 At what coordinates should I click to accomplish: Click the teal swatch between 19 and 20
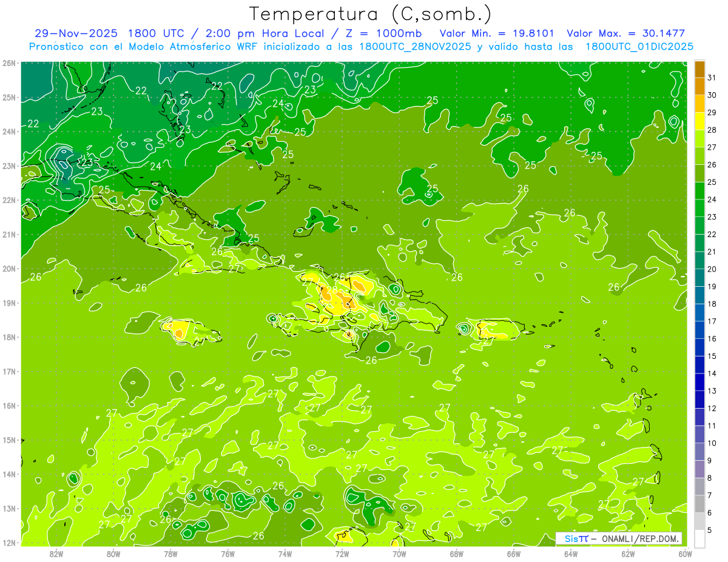(699, 278)
